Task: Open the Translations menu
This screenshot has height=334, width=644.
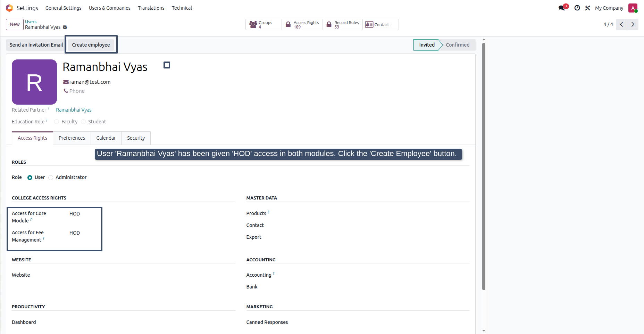Action: pos(151,8)
